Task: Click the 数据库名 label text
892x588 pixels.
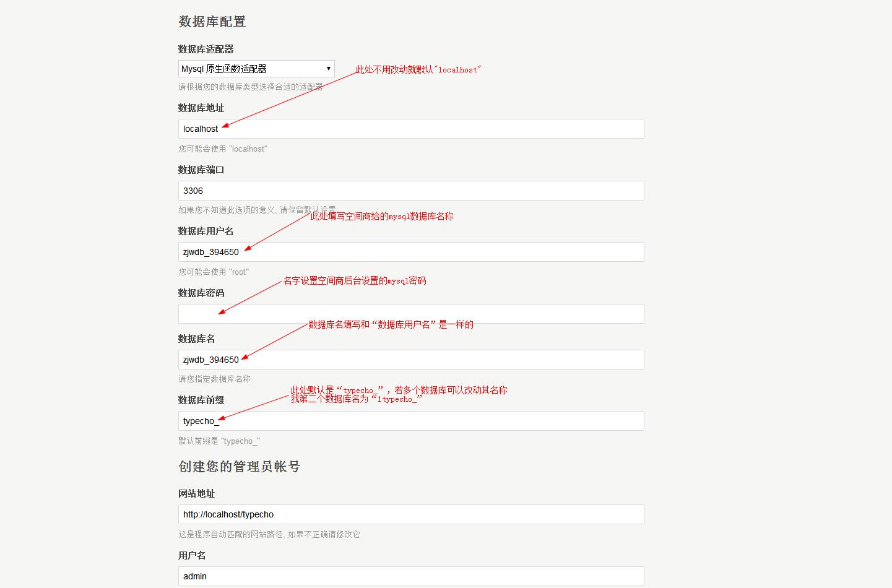Action: [x=196, y=339]
